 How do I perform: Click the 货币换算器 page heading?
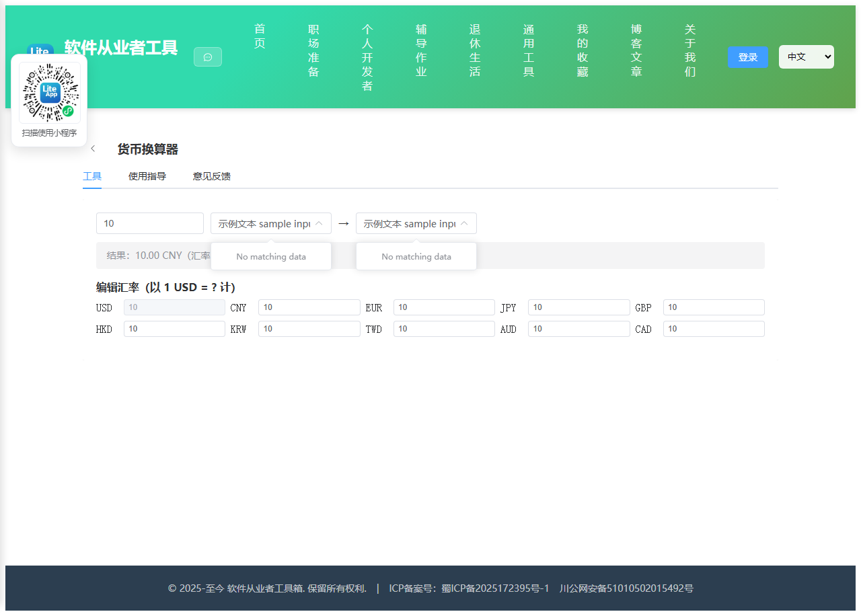(x=148, y=149)
